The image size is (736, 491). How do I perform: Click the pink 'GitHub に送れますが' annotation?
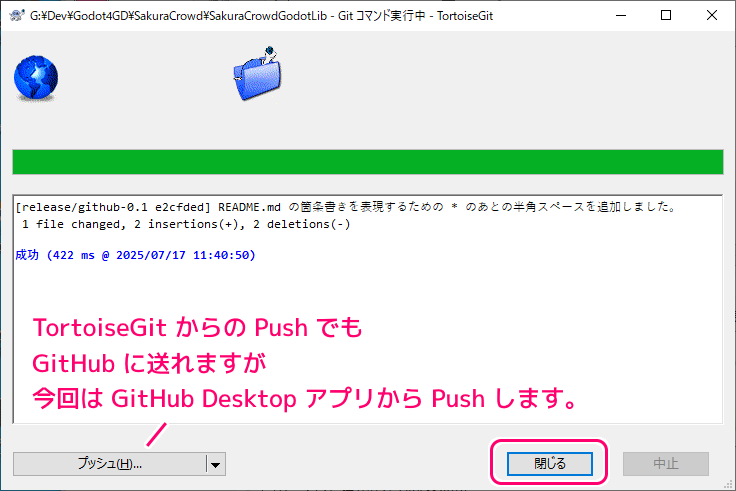pyautogui.click(x=149, y=363)
